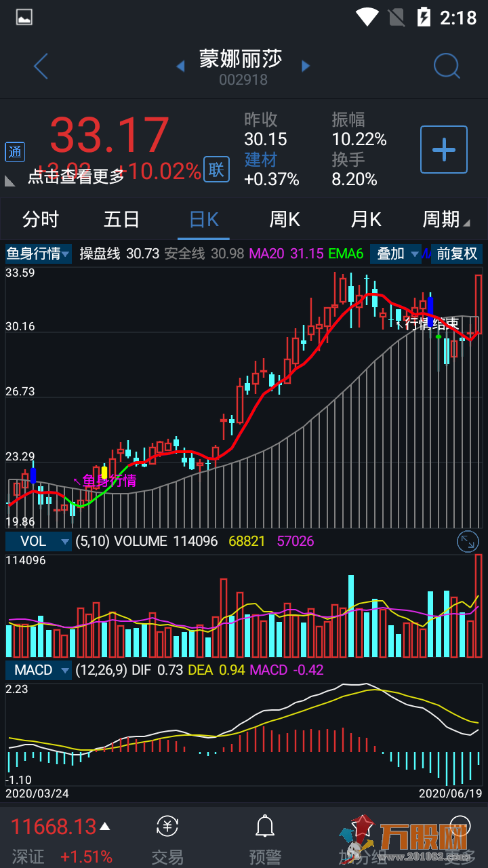Tap the 振幅 value 10.22%
Image resolution: width=488 pixels, height=868 pixels.
pos(359,140)
